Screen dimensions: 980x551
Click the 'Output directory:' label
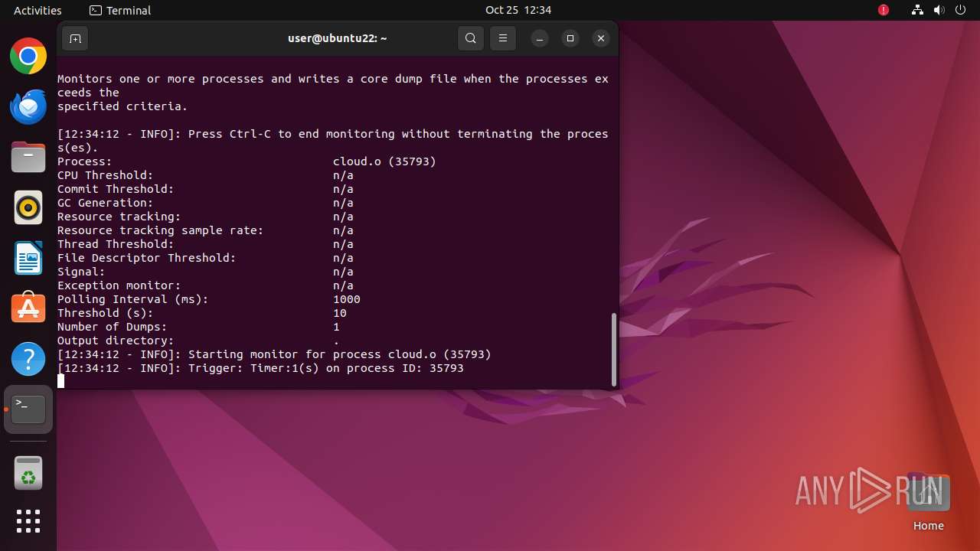tap(116, 341)
